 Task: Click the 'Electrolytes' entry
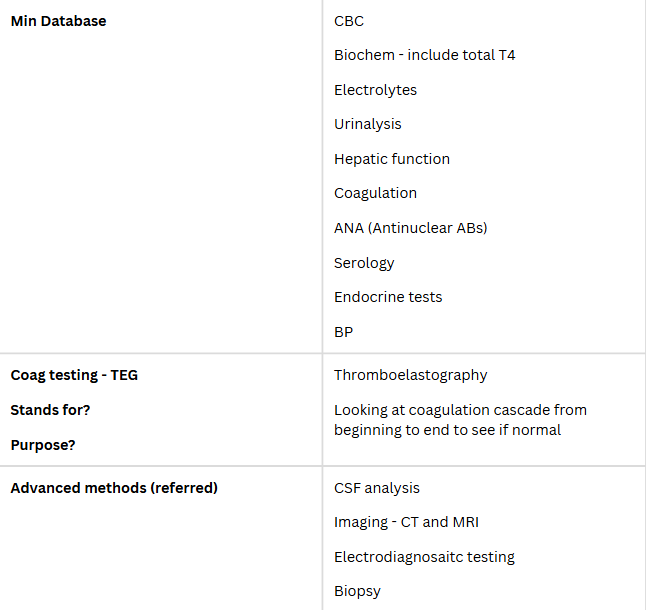375,90
